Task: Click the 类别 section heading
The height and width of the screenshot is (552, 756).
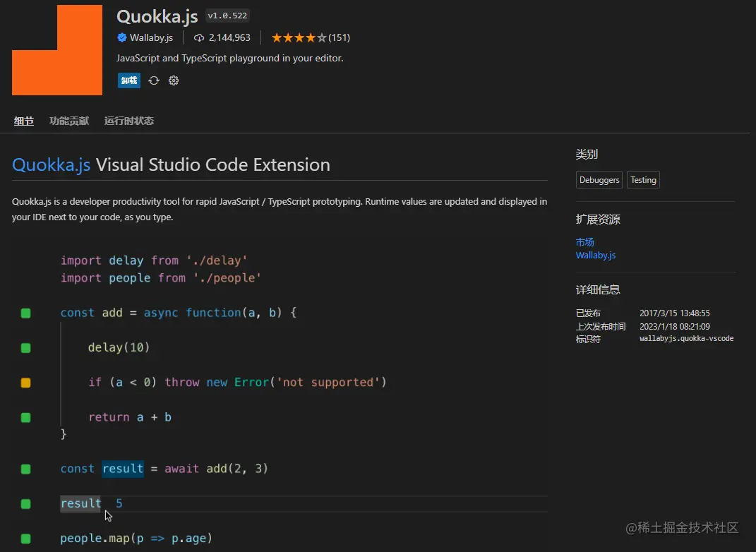Action: (587, 155)
